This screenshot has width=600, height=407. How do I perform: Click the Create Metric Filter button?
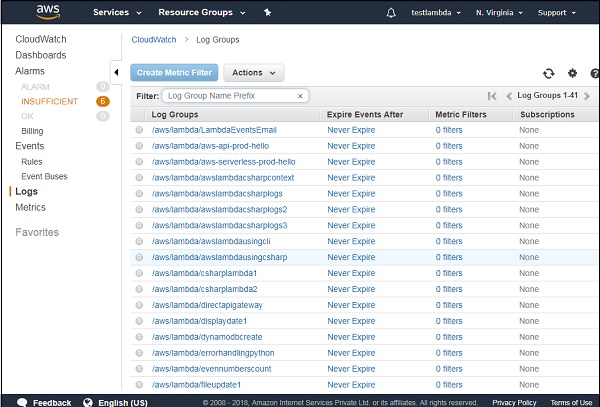click(174, 73)
